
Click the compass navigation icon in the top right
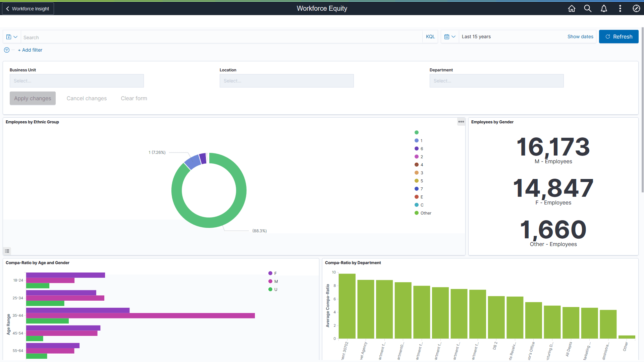tap(636, 8)
